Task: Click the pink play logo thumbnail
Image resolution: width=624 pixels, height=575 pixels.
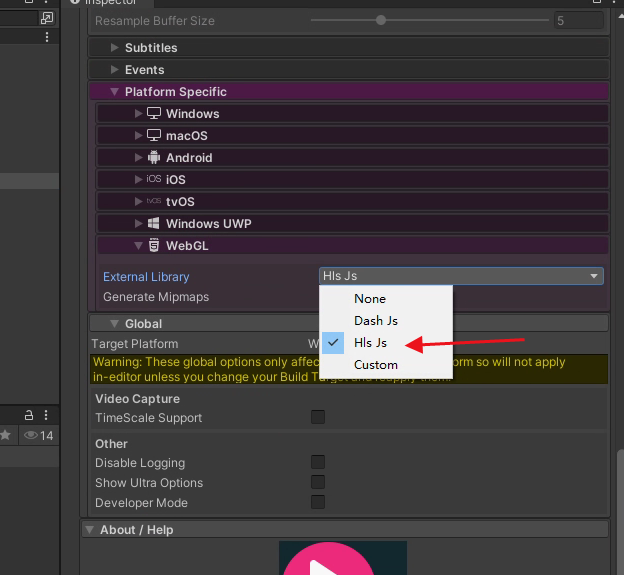Action: pyautogui.click(x=343, y=558)
